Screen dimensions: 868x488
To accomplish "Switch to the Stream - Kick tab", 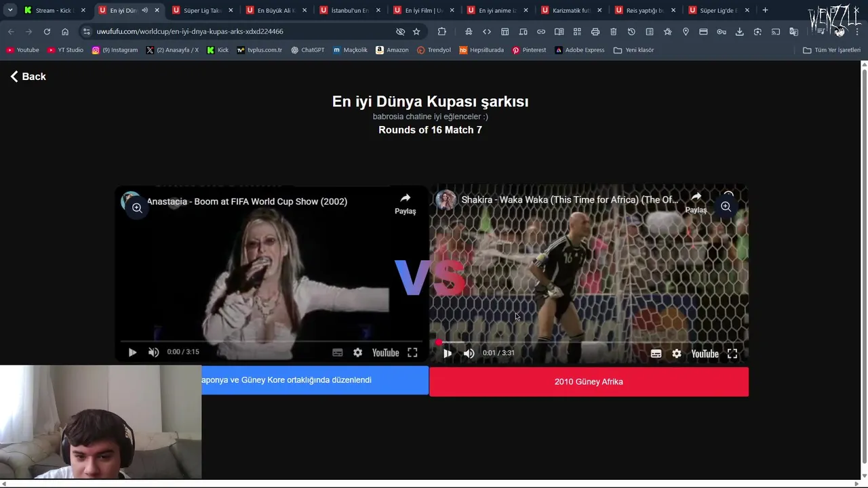I will click(53, 10).
